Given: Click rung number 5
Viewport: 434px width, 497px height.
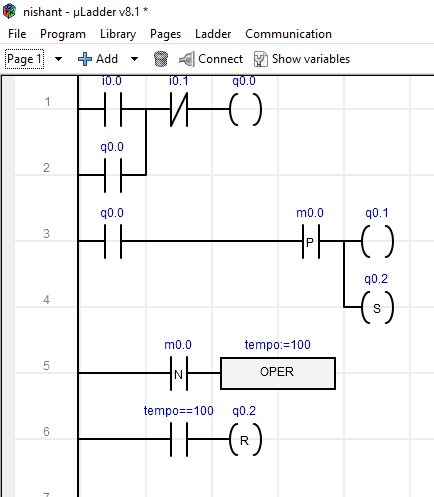Looking at the screenshot, I should [x=47, y=366].
